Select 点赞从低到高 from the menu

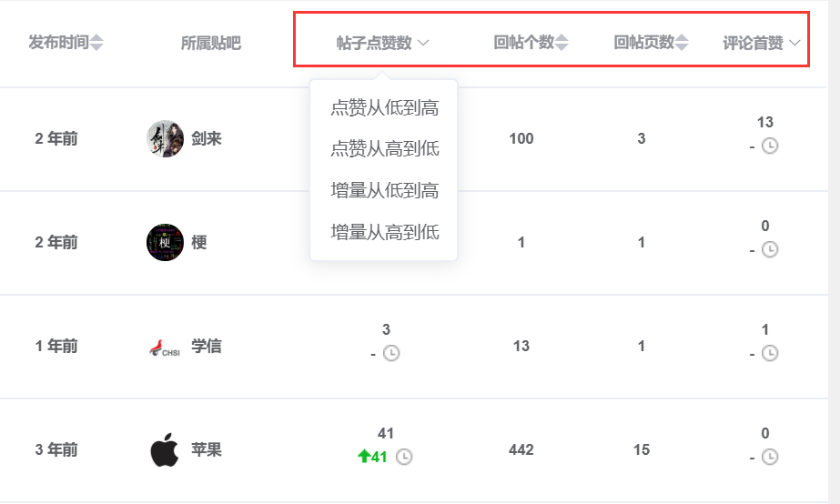point(385,107)
